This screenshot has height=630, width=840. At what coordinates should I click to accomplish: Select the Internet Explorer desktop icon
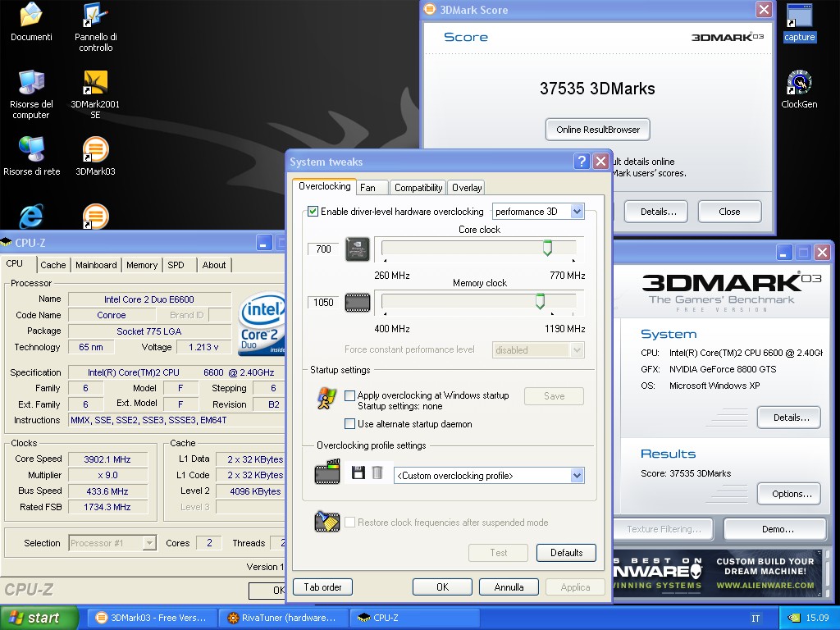[31, 216]
